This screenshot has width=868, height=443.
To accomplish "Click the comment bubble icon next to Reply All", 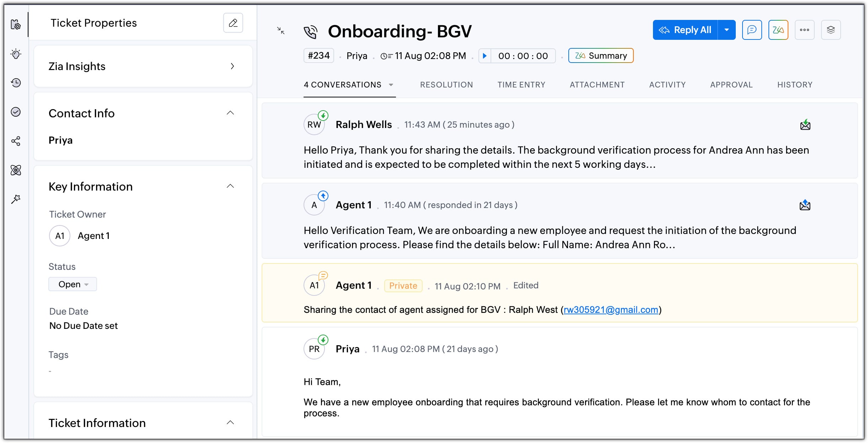I will click(752, 30).
